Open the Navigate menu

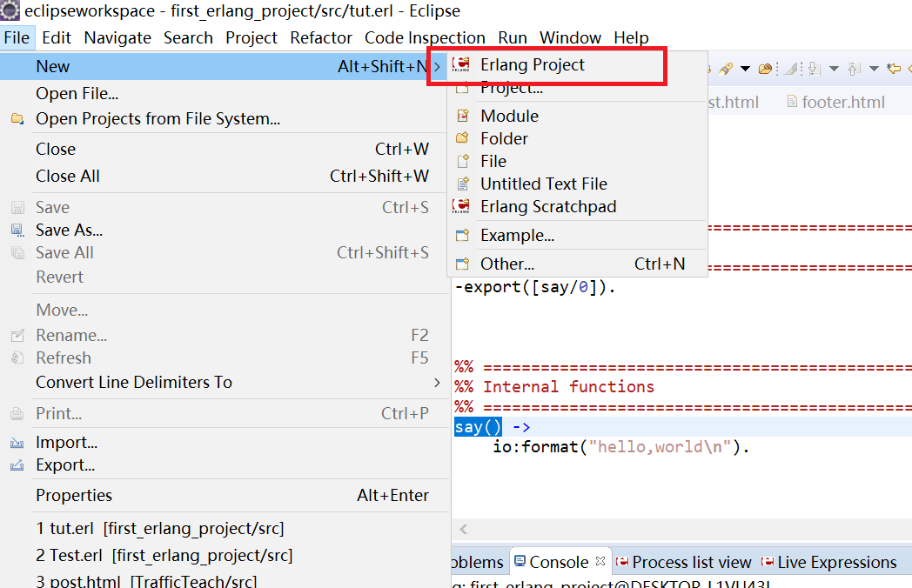[x=117, y=37]
